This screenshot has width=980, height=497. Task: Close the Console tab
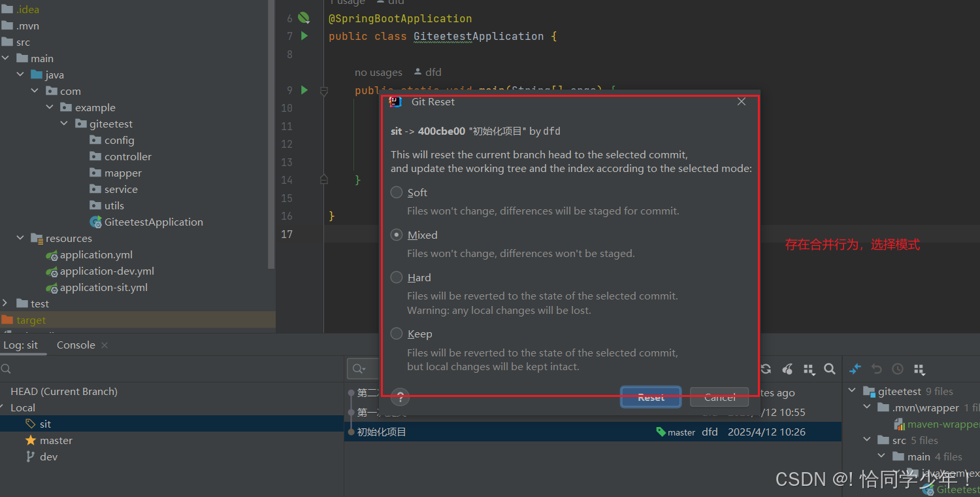(105, 345)
